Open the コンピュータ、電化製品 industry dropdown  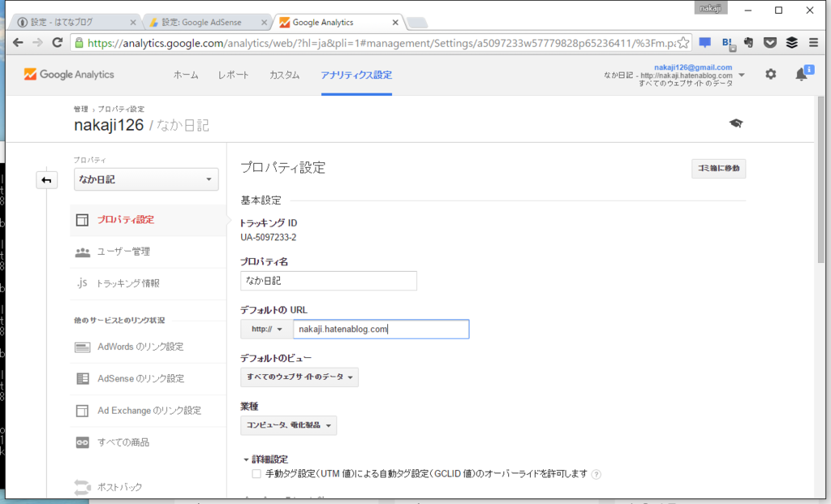[x=288, y=425]
